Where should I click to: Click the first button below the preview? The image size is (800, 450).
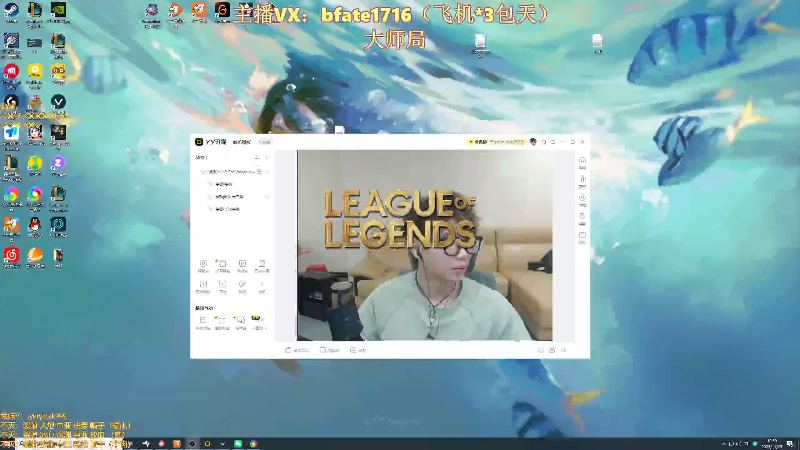point(297,350)
